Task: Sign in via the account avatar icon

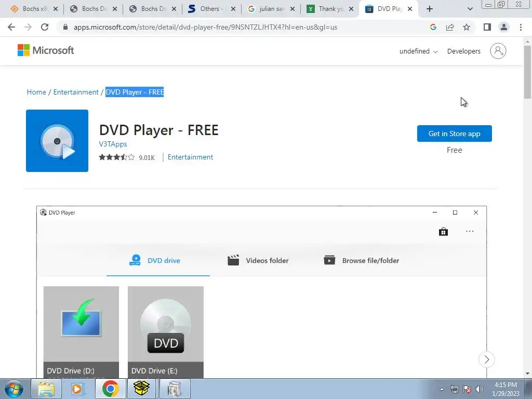Action: (x=498, y=51)
